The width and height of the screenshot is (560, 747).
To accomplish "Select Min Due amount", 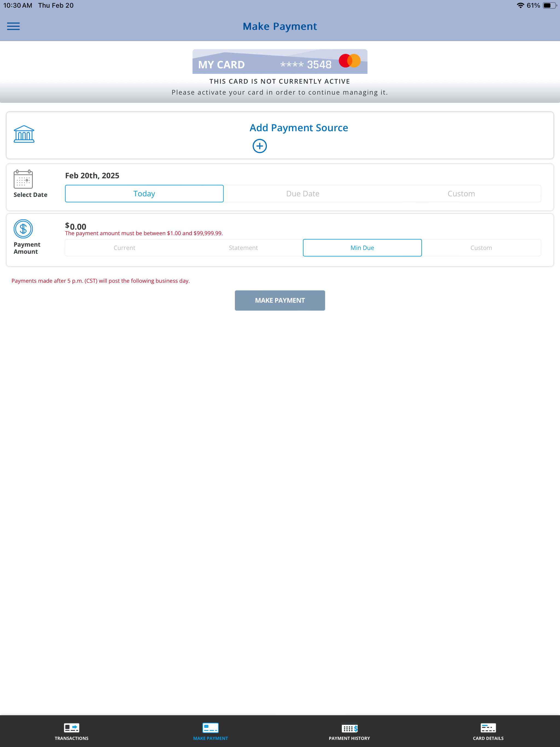I will click(362, 247).
